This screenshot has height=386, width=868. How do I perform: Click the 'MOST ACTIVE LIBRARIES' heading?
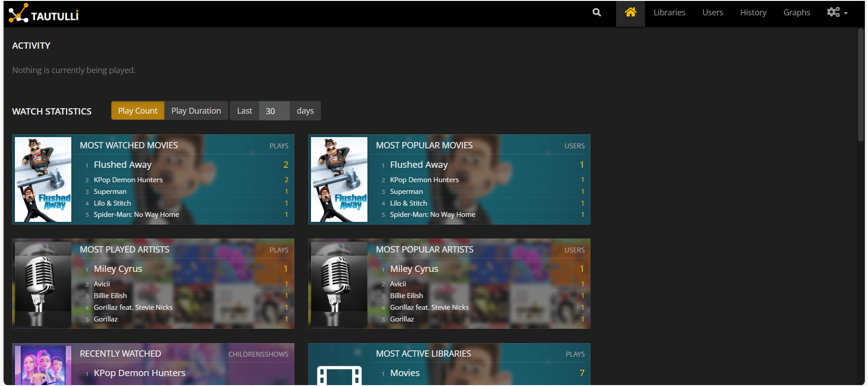423,354
